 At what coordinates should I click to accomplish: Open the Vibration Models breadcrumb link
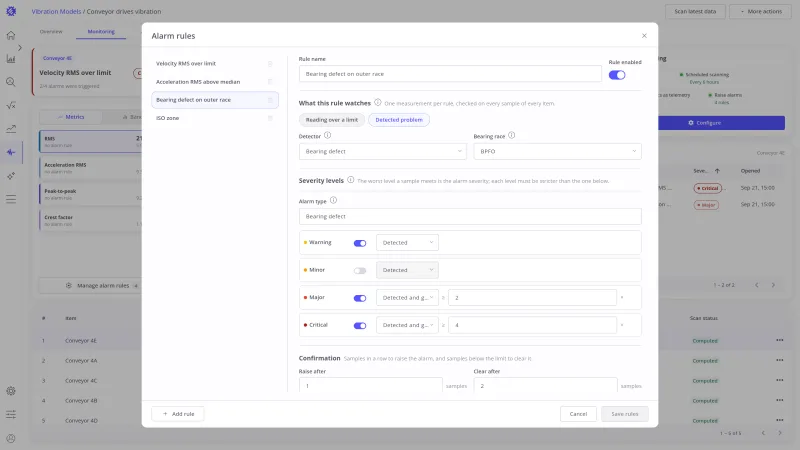point(56,11)
